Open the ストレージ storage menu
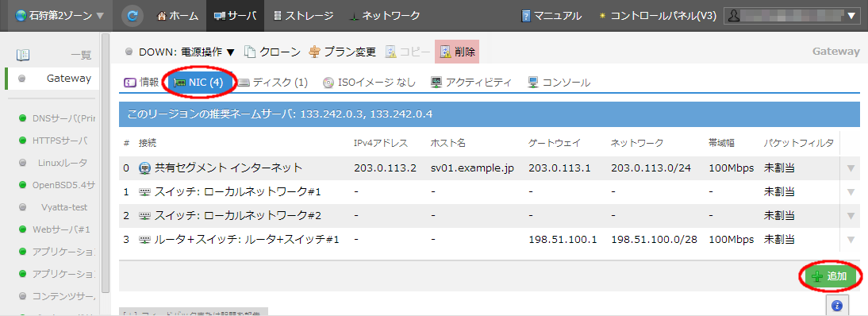The image size is (868, 316). (x=303, y=16)
